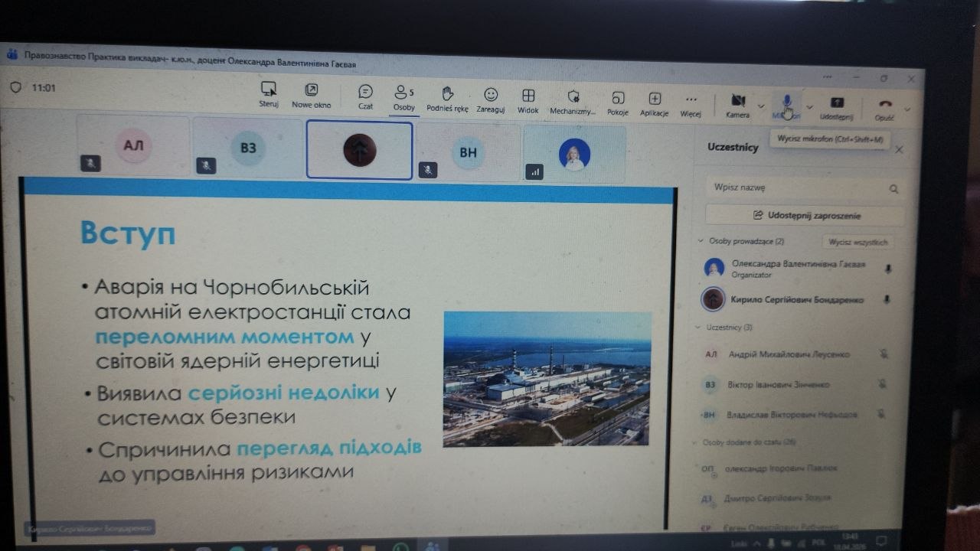This screenshot has height=551, width=980.
Task: Click microphone icon for Кирило Сергійович Бондаренко
Action: pos(887,300)
